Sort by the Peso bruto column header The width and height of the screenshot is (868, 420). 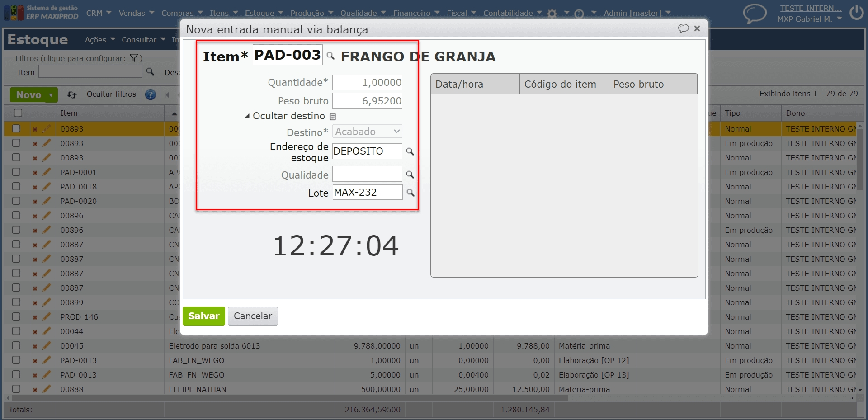(653, 84)
